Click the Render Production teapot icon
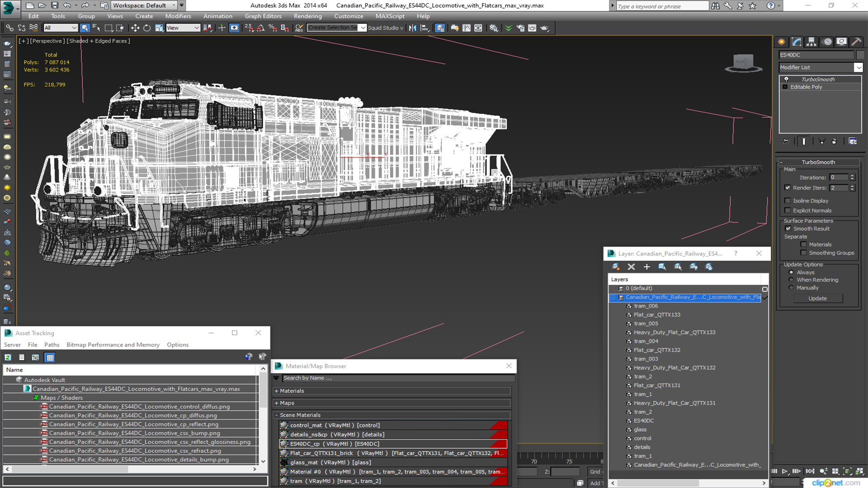 [544, 28]
